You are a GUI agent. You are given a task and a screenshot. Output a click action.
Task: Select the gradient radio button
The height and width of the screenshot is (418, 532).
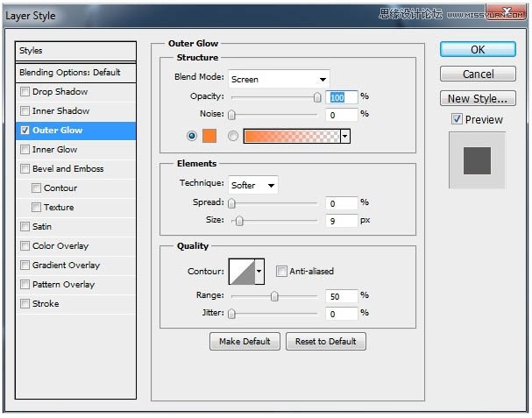(233, 136)
